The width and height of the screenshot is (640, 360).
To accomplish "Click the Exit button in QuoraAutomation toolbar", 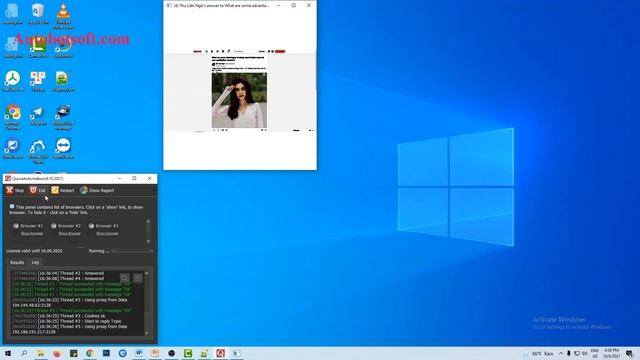I will point(38,191).
